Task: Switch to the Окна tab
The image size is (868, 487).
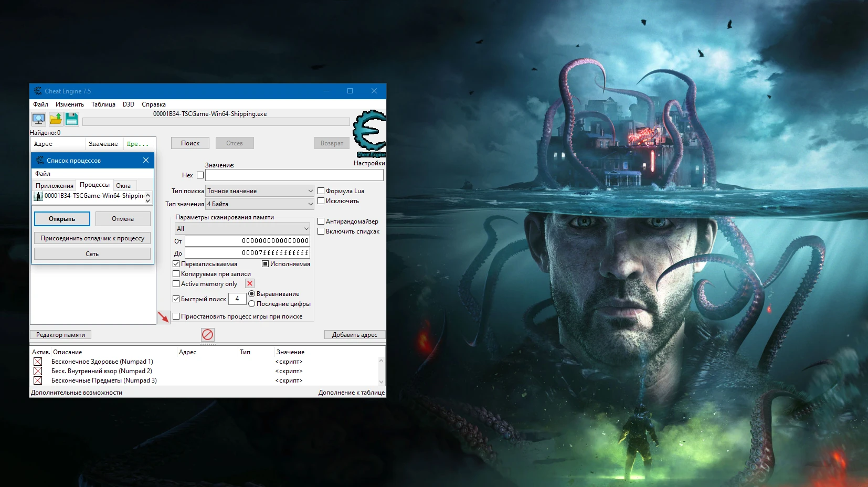Action: (124, 185)
